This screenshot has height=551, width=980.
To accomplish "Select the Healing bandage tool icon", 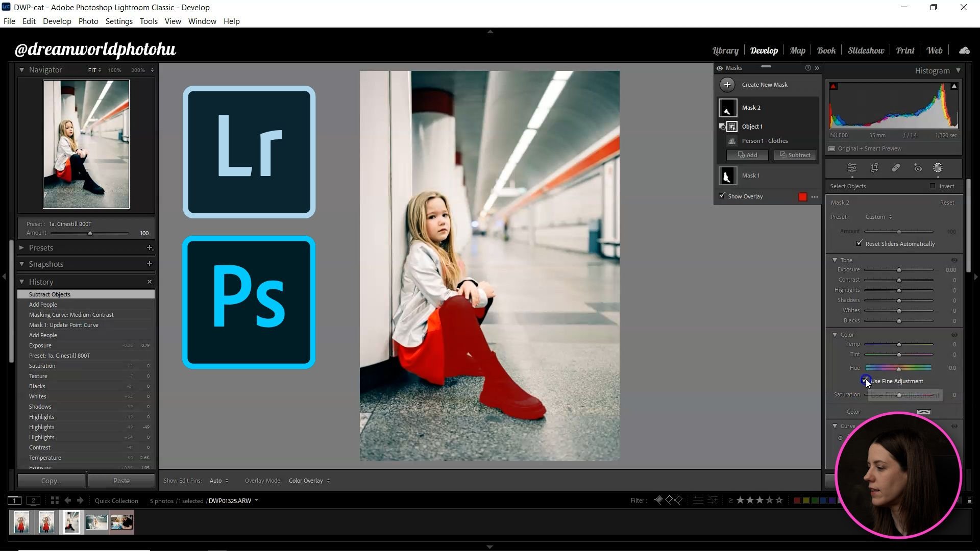I will 896,168.
